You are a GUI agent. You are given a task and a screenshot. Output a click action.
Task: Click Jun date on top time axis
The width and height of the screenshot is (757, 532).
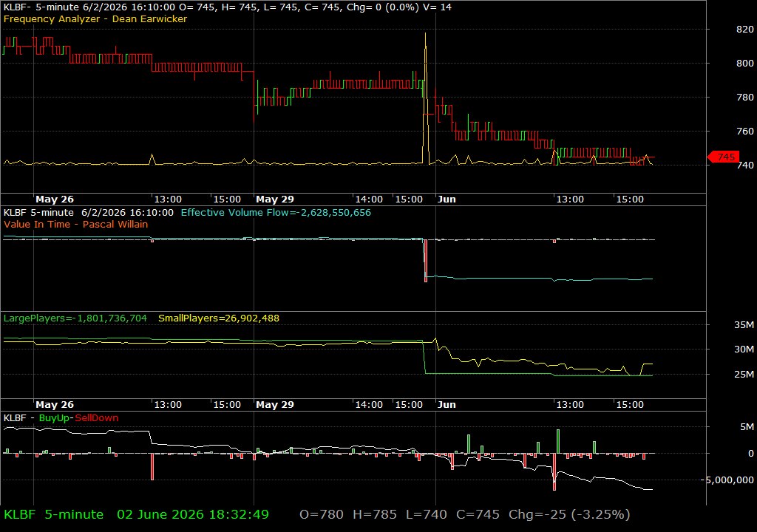click(x=447, y=199)
